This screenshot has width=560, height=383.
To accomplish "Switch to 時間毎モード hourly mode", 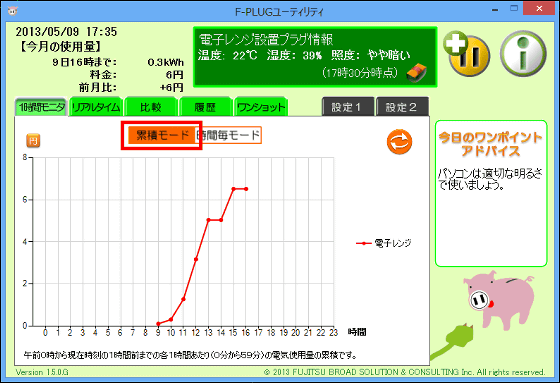I will (229, 135).
